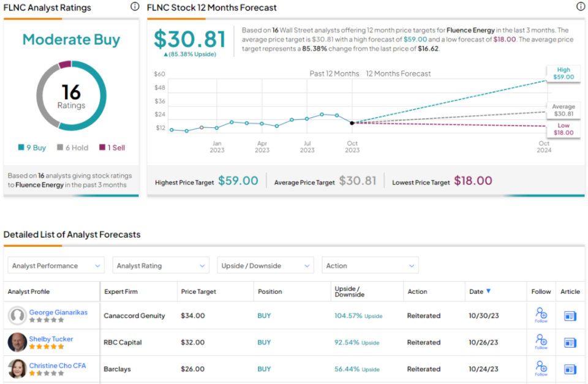588x384 pixels.
Task: Open the Analyst Rating filter dropdown
Action: coord(161,266)
